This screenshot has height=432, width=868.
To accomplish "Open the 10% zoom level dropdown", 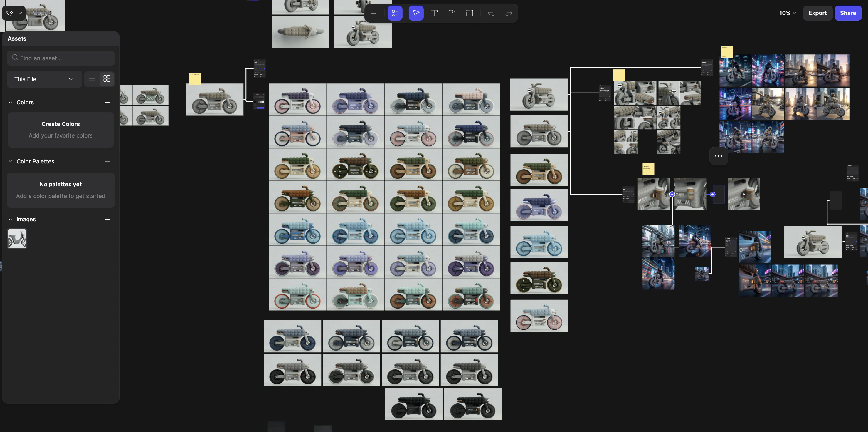I will tap(787, 13).
